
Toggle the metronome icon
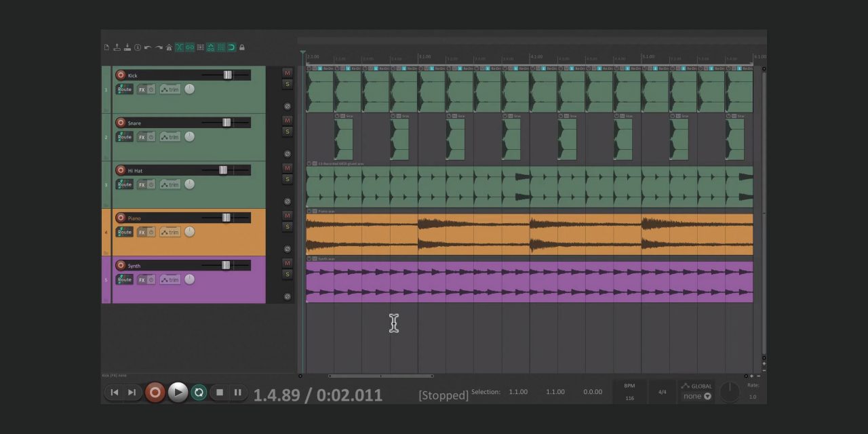[169, 47]
